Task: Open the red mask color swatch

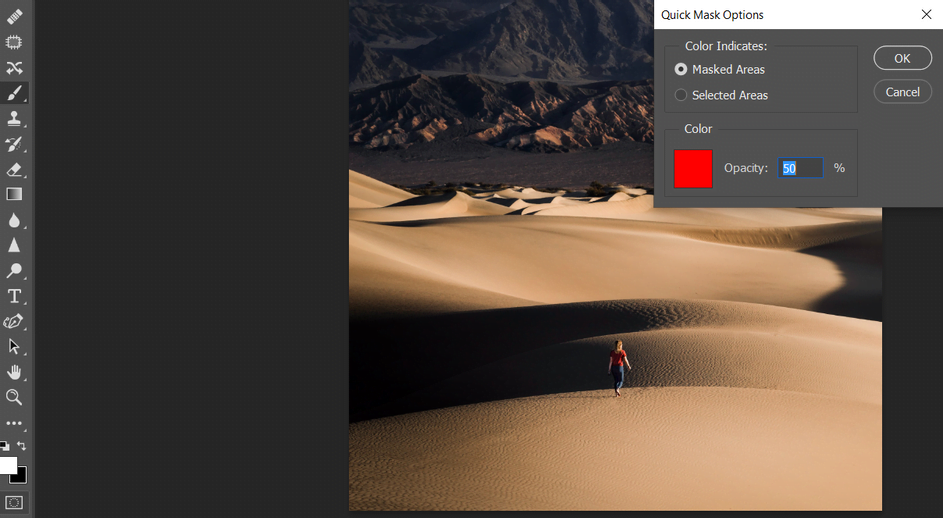Action: pos(693,168)
